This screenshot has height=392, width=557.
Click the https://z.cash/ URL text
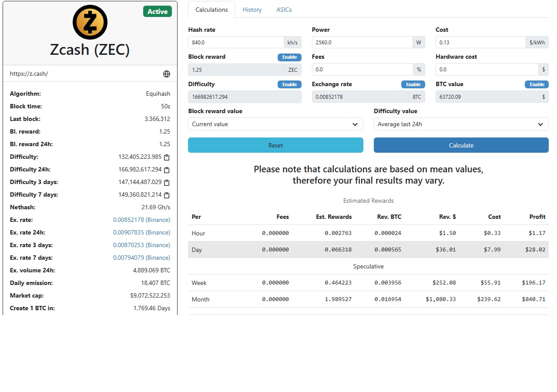pyautogui.click(x=29, y=74)
